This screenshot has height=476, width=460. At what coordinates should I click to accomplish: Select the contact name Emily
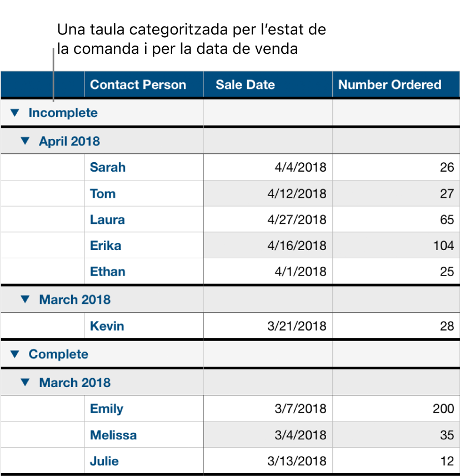tap(106, 409)
